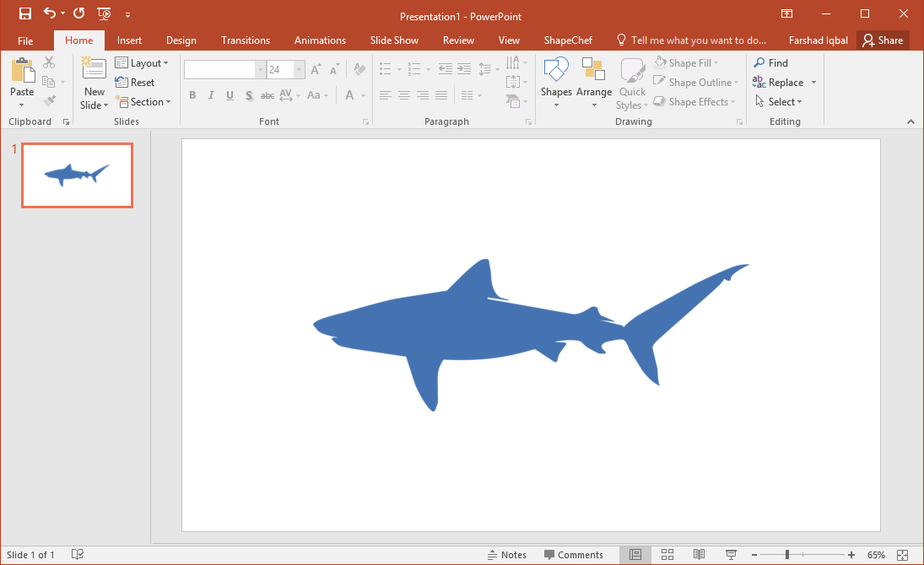924x565 pixels.
Task: Click the Paste clipboard icon
Action: tap(22, 77)
